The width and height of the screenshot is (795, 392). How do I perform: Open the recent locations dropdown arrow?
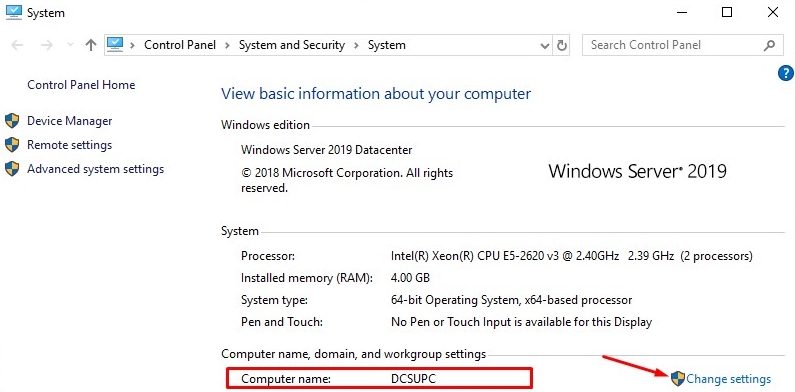pyautogui.click(x=70, y=45)
